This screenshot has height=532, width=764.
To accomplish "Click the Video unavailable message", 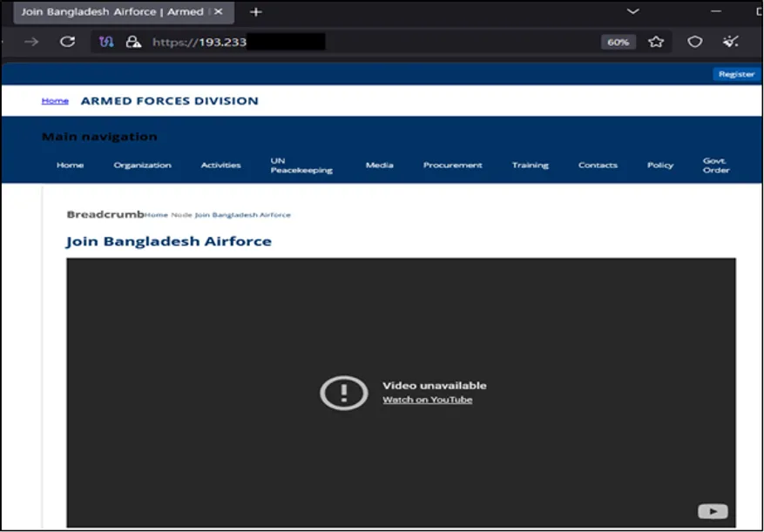I will [434, 386].
